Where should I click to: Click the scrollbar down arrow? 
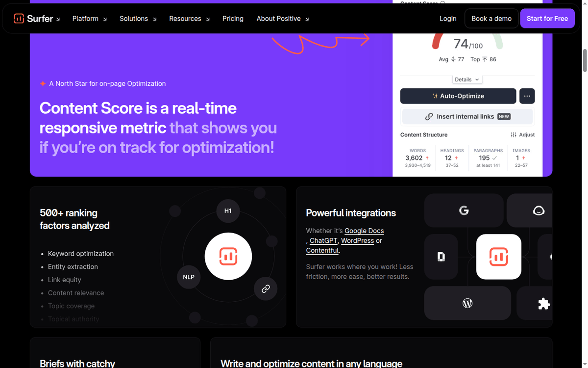tap(585, 364)
